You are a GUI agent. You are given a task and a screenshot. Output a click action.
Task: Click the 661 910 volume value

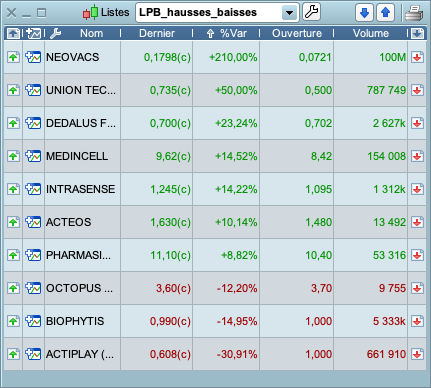tap(386, 354)
